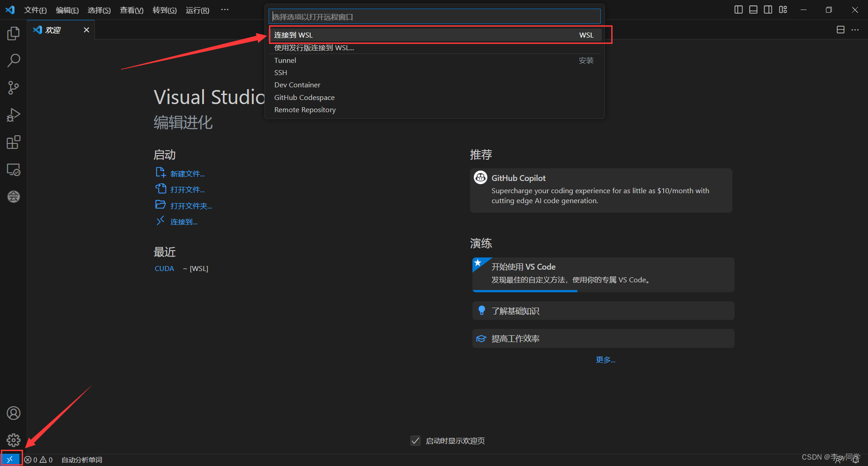Open Run and Debug view
The image size is (868, 466).
[x=14, y=115]
